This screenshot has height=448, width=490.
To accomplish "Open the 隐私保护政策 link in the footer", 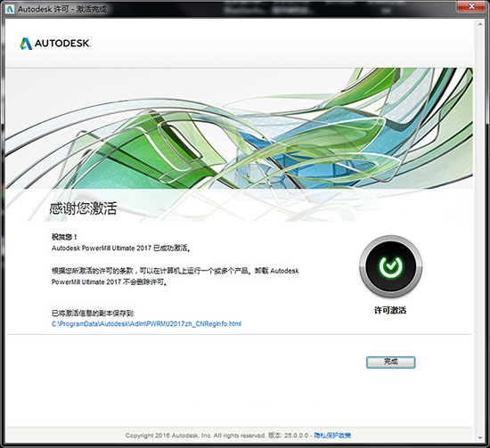I will click(332, 436).
